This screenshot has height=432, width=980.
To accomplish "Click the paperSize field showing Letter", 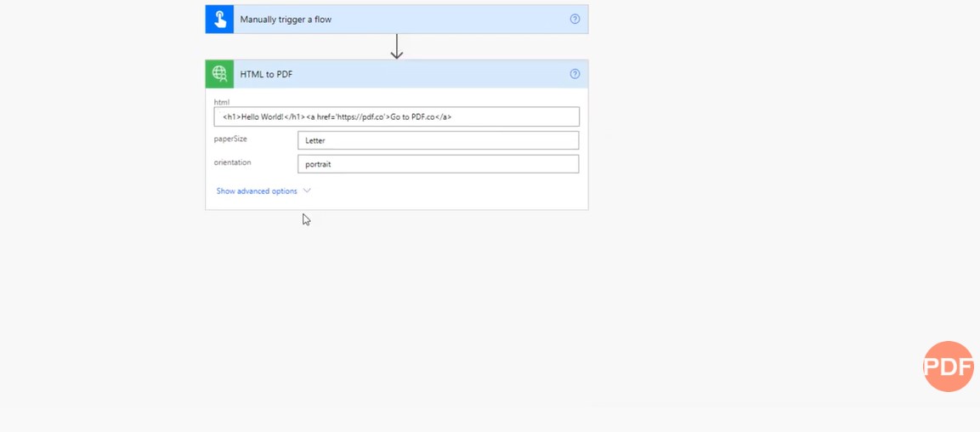I will pos(438,140).
